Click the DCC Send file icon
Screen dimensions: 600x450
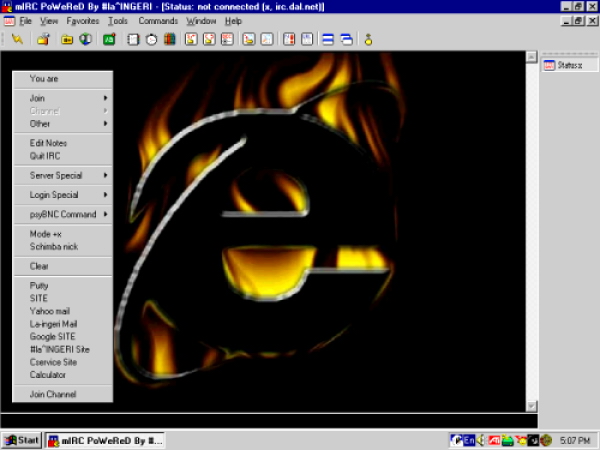pyautogui.click(x=191, y=39)
